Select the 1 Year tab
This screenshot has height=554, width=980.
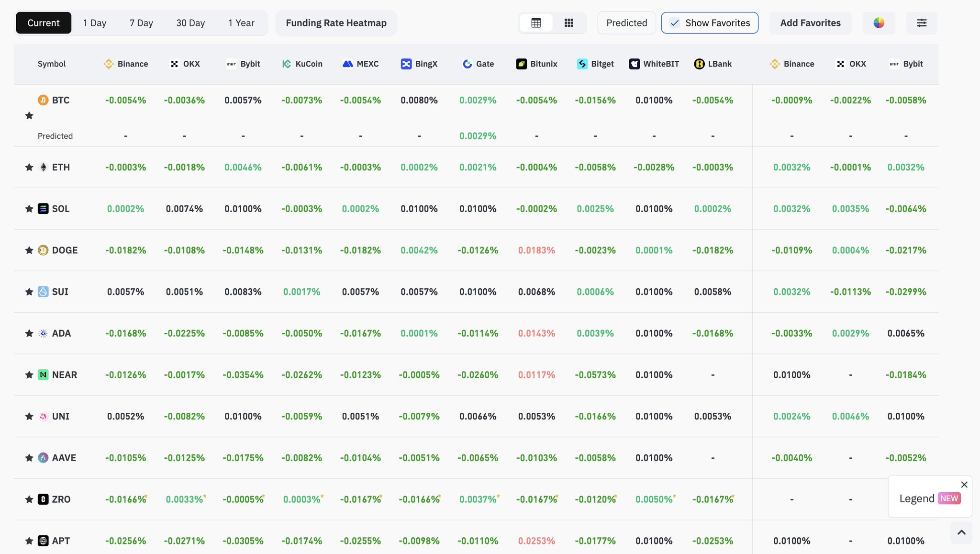(x=241, y=23)
